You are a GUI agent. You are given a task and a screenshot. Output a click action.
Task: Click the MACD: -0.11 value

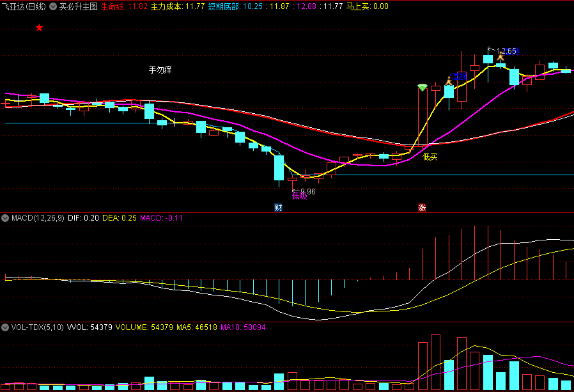[x=162, y=218]
